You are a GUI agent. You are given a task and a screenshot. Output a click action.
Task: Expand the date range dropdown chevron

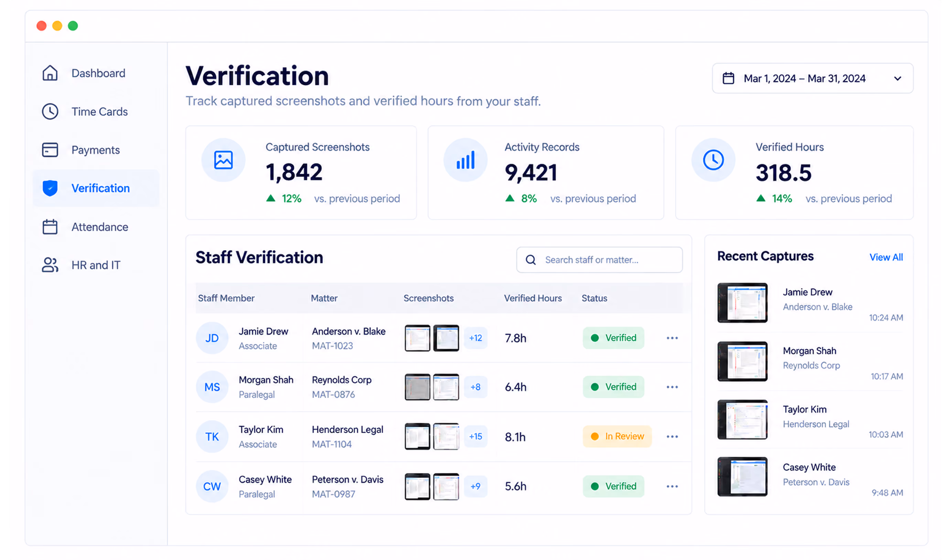pos(898,78)
